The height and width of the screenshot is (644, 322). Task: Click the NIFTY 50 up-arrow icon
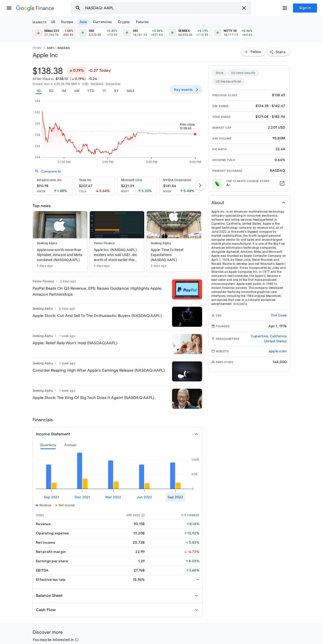pos(218,33)
